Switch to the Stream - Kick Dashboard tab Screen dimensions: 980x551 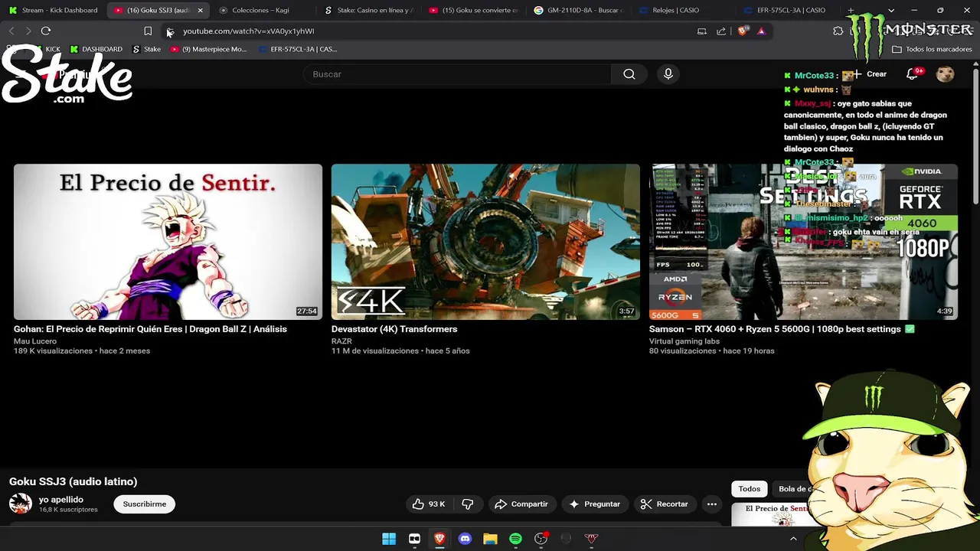coord(52,10)
